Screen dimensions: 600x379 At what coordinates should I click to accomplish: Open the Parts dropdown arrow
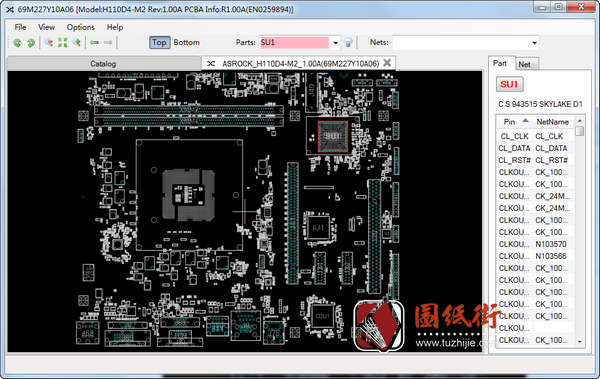pos(335,43)
